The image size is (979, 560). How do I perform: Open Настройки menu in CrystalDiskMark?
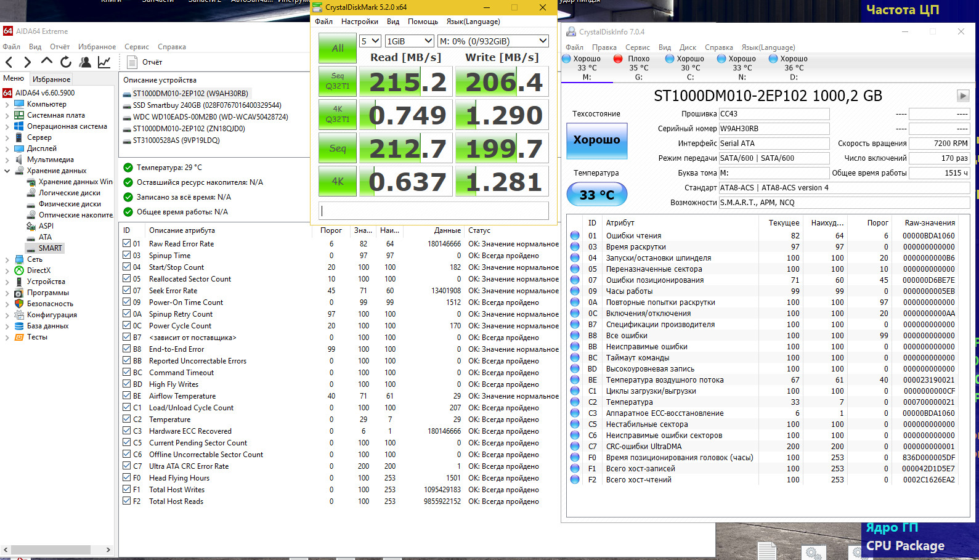[360, 22]
